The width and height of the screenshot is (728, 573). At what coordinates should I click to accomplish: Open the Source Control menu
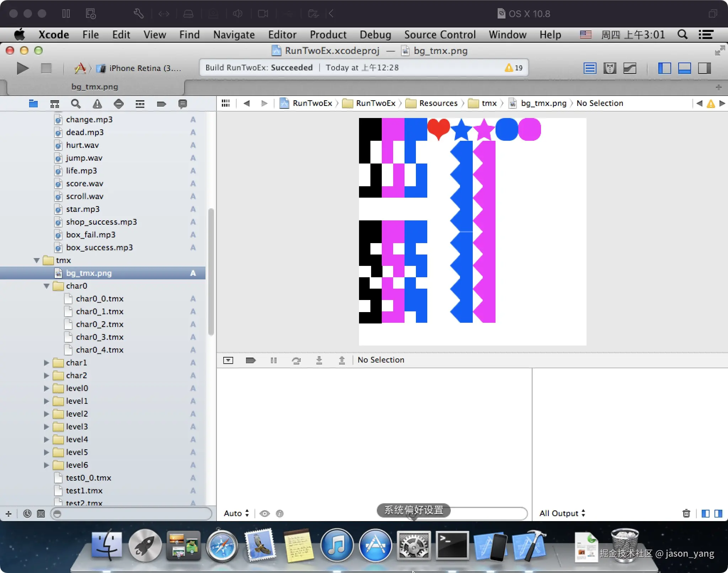(439, 34)
